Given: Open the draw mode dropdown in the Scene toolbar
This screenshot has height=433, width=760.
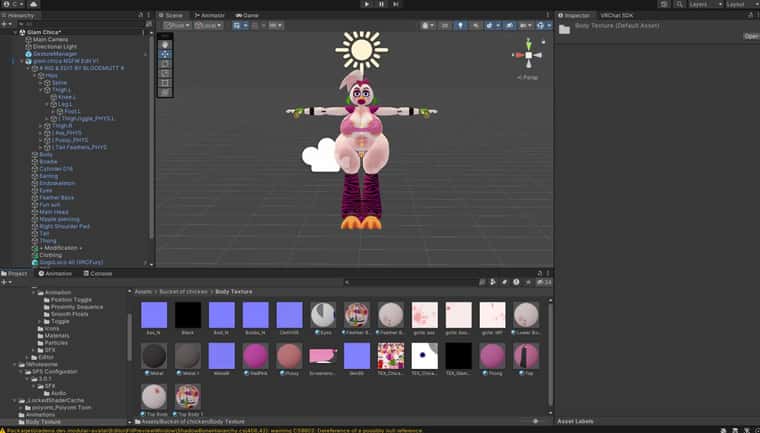Looking at the screenshot, I should click(427, 25).
